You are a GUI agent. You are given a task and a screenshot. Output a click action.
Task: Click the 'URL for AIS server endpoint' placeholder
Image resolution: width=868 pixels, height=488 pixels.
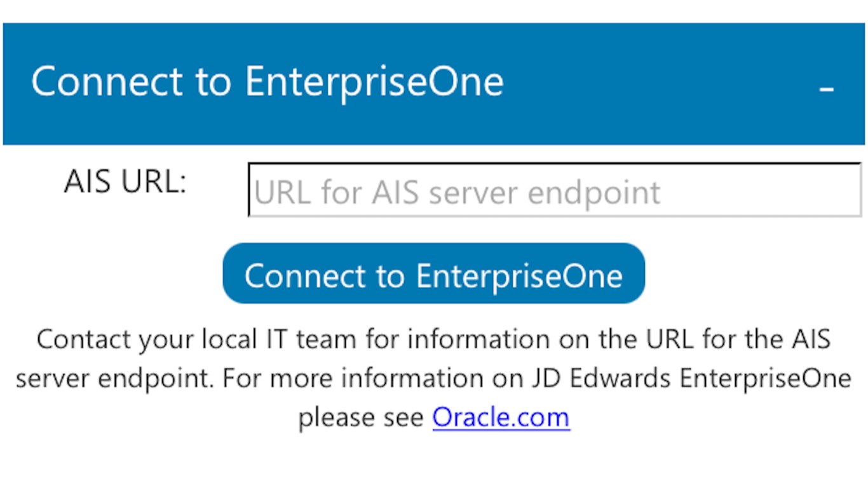click(458, 192)
